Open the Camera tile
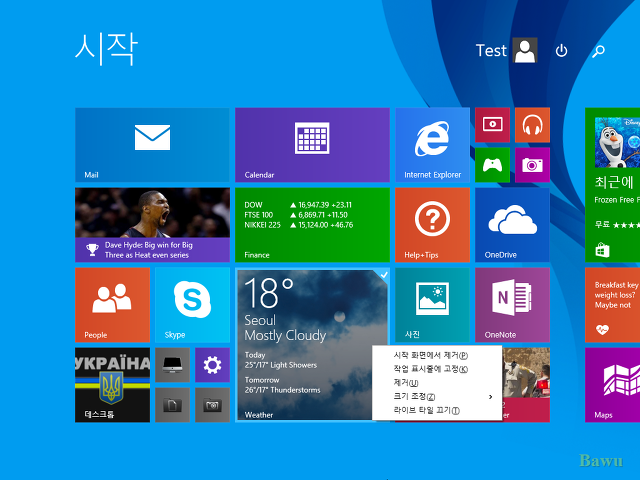Screen dimensions: 640x480 click(x=532, y=165)
